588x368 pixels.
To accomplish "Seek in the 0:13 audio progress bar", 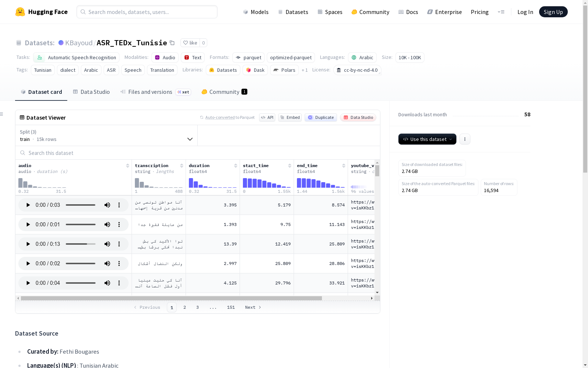I will point(80,244).
